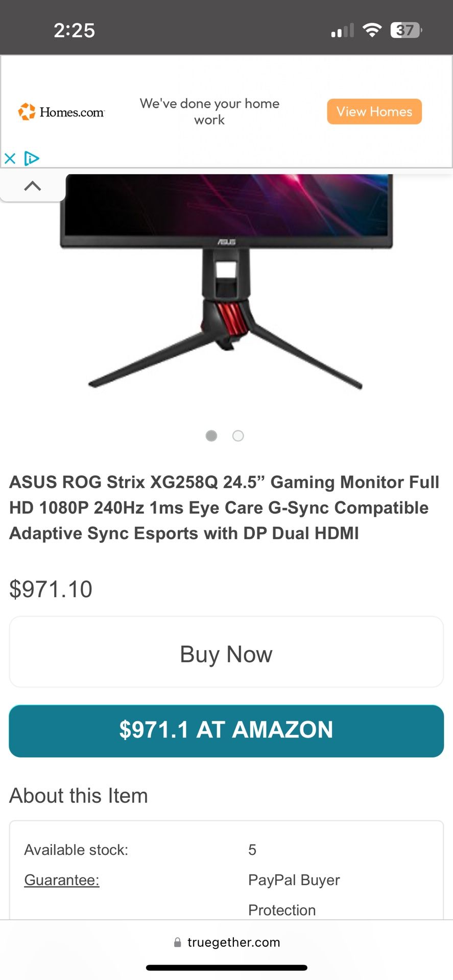Open the Guarantee link
The height and width of the screenshot is (980, 453).
(x=62, y=879)
